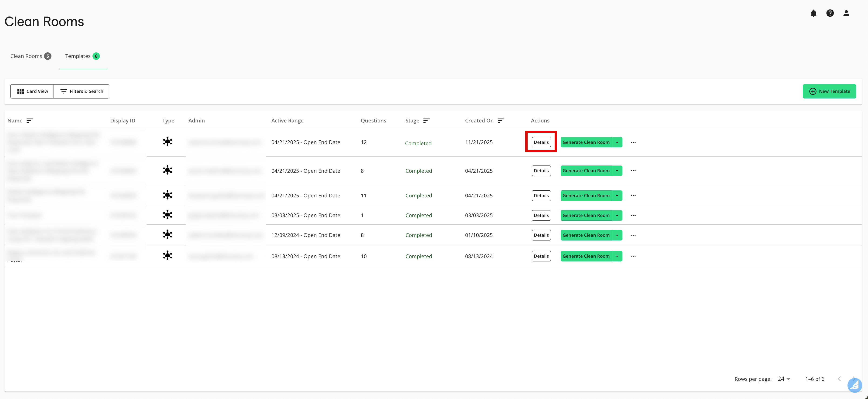Expand the Generate Clean Room dropdown on the bottom row

(x=617, y=256)
